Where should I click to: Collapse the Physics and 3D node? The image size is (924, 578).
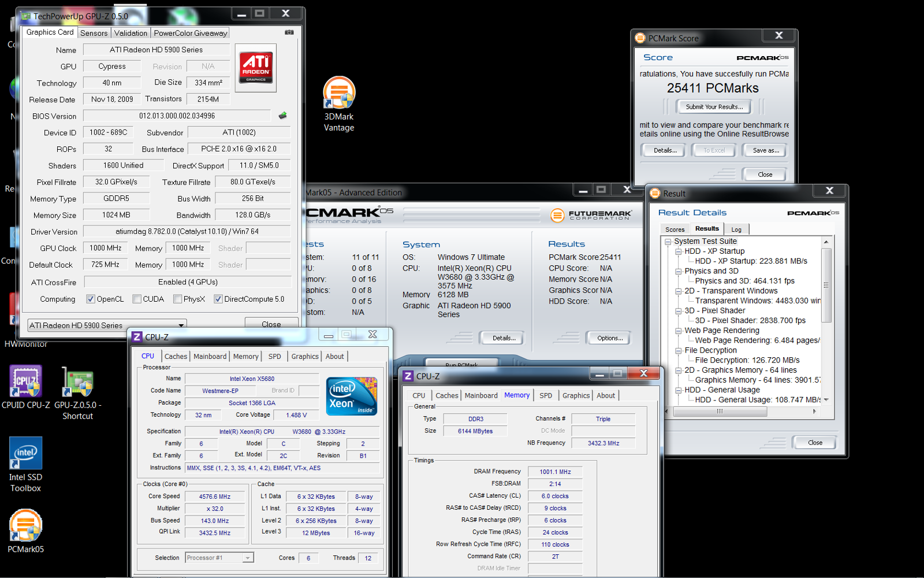(x=679, y=271)
